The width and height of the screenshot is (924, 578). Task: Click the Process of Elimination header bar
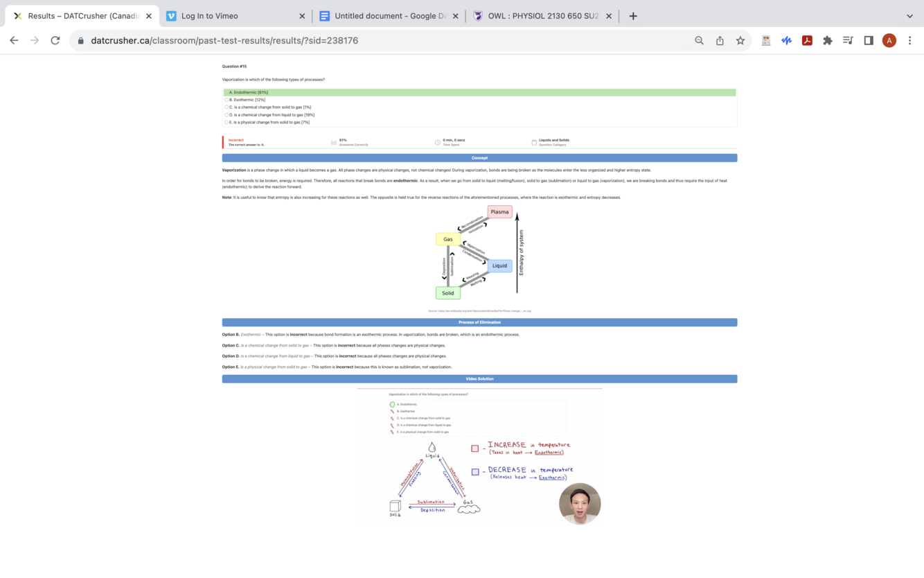click(479, 322)
